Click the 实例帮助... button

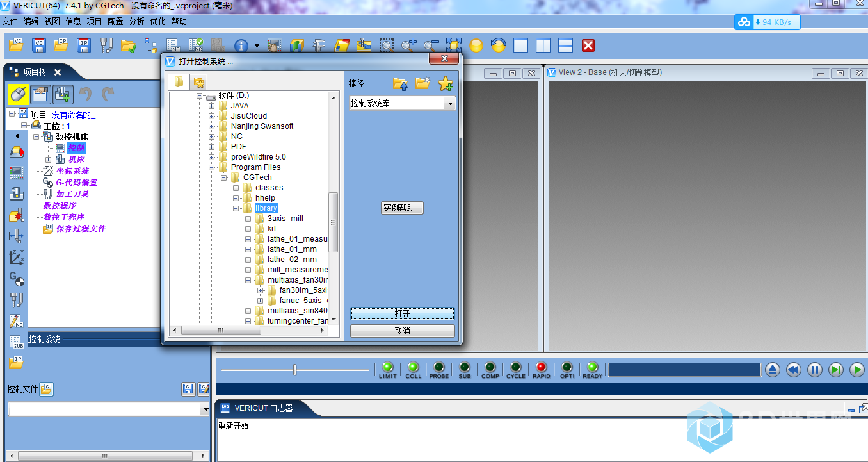pos(402,208)
